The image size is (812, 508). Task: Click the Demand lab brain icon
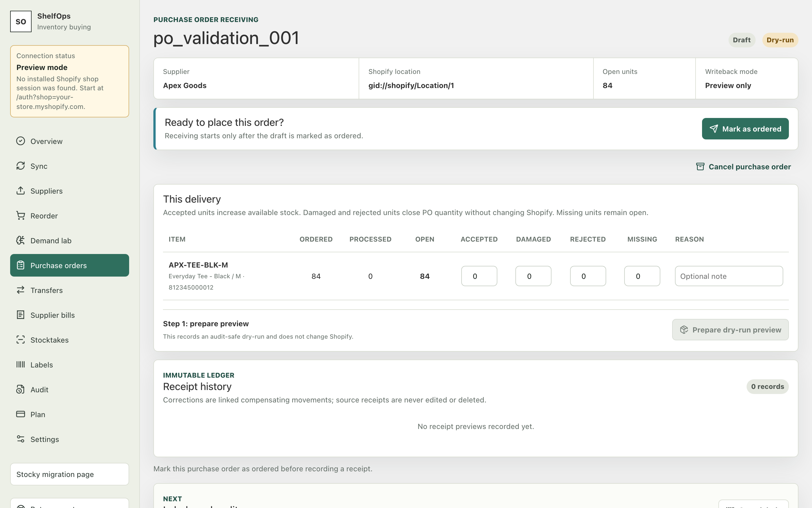click(21, 240)
